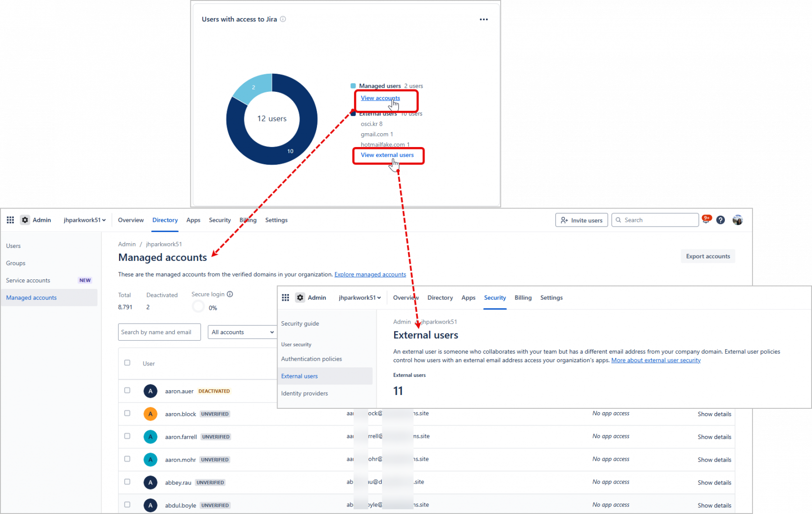Viewport: 812px width, 514px height.
Task: Open Settings tab in Managed accounts window
Action: coord(276,220)
